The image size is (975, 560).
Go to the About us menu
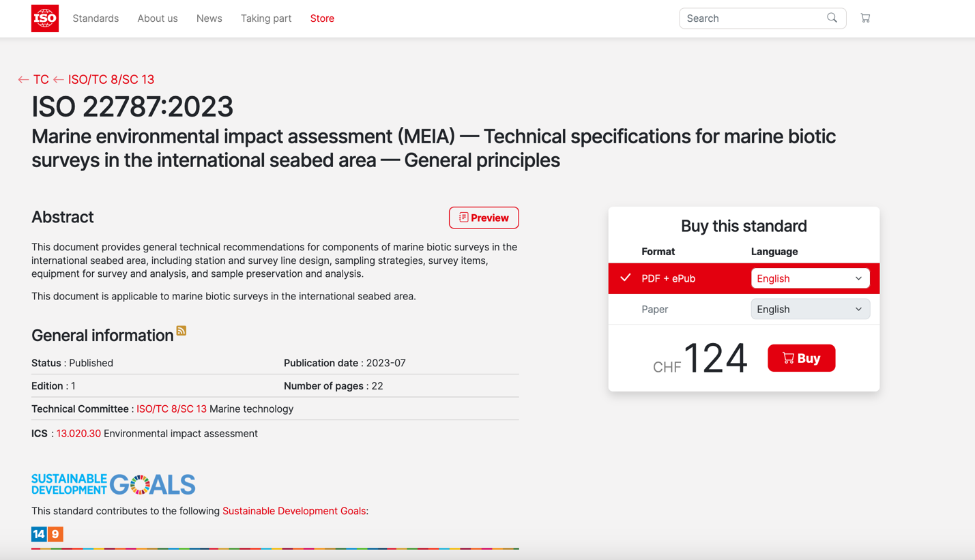tap(158, 18)
